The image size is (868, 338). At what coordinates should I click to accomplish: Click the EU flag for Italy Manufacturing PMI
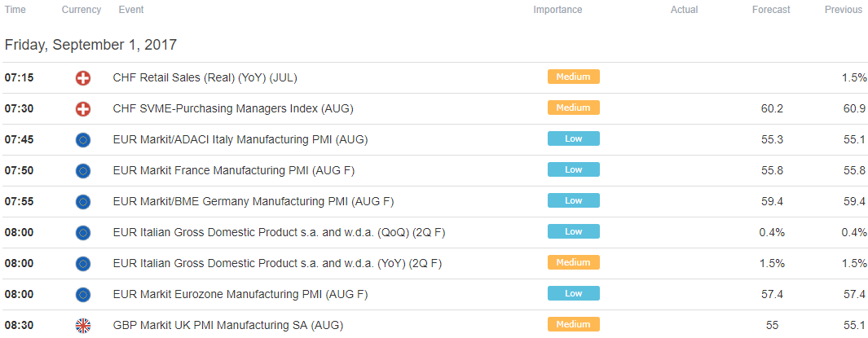coord(83,141)
